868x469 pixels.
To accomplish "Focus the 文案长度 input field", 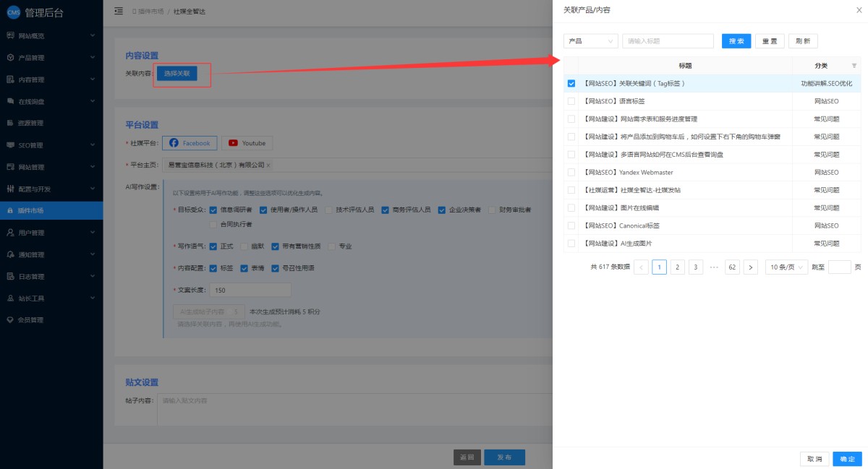I will (250, 290).
